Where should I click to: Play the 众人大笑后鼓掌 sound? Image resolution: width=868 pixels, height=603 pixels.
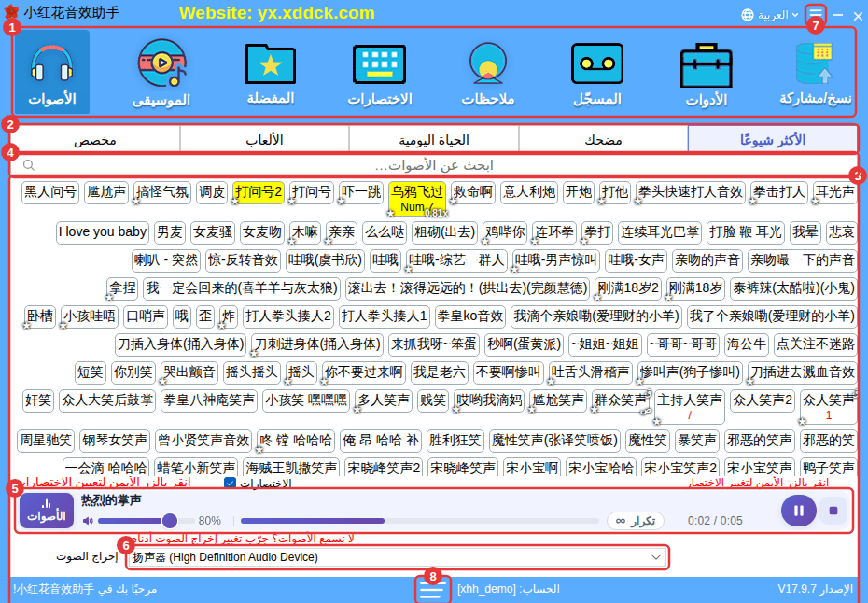107,400
